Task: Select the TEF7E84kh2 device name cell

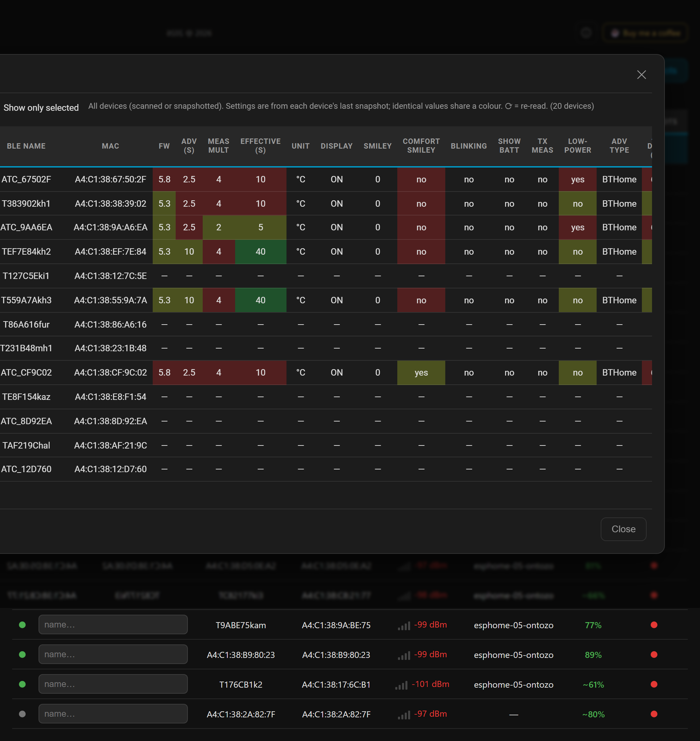Action: (x=26, y=252)
